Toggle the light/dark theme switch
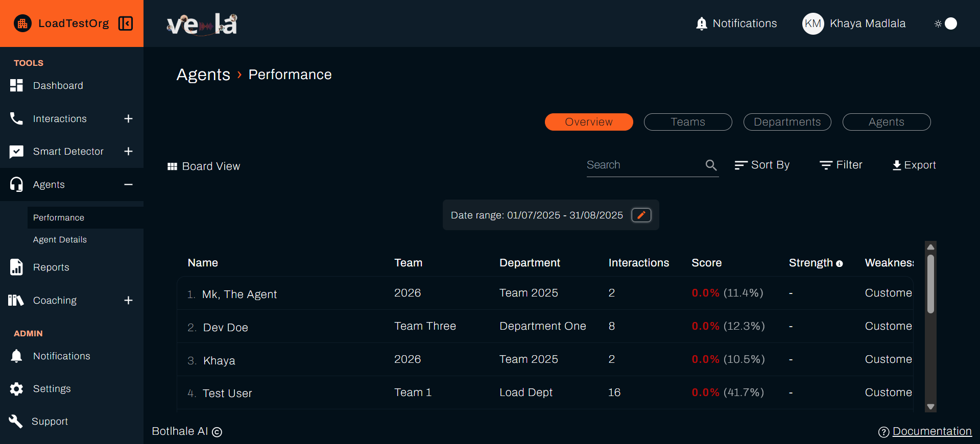The height and width of the screenshot is (444, 980). (x=945, y=23)
